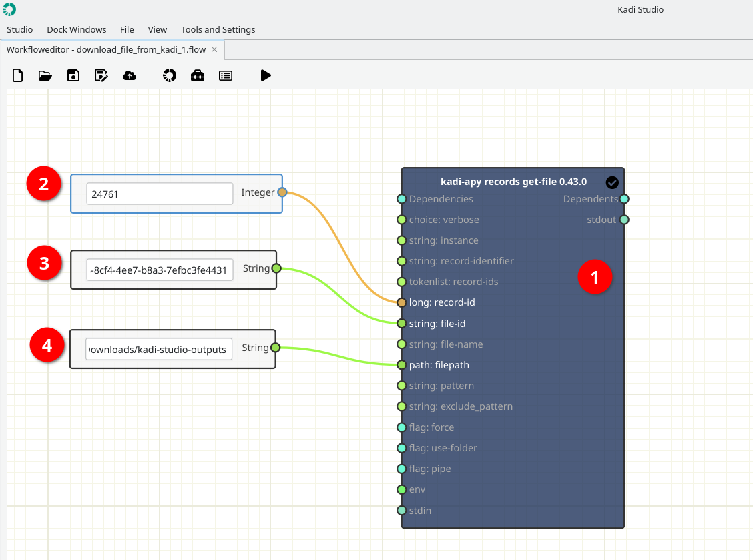
Task: Open the Dock Windows menu
Action: (x=77, y=30)
